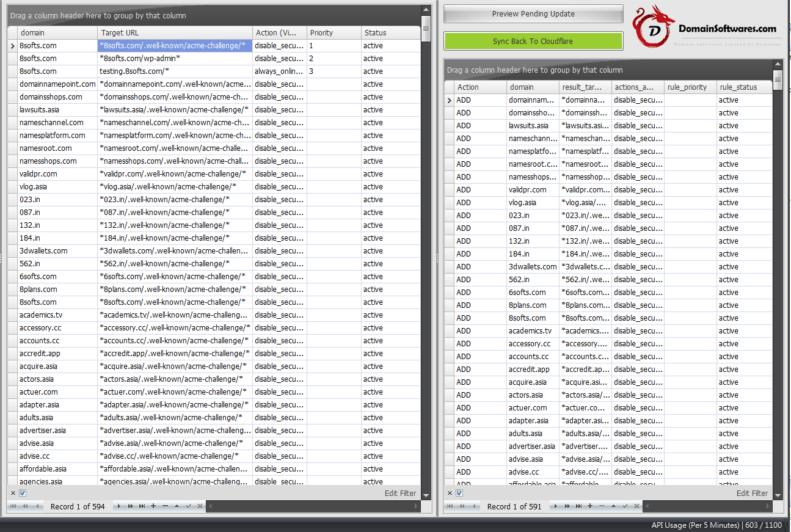Sort left grid by Status header
Viewport: 791px width, 532px height.
390,32
